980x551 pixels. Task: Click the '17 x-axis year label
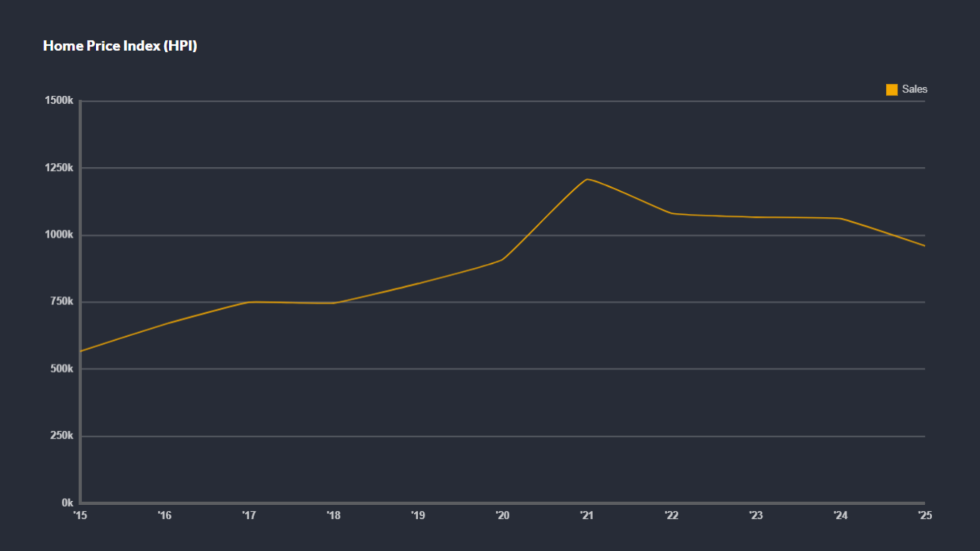point(249,515)
